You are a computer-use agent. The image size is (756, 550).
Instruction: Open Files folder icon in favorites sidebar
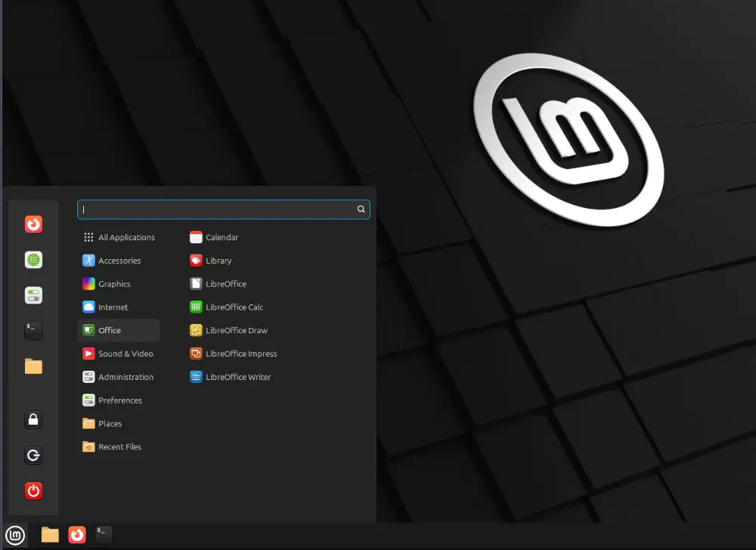click(x=33, y=366)
